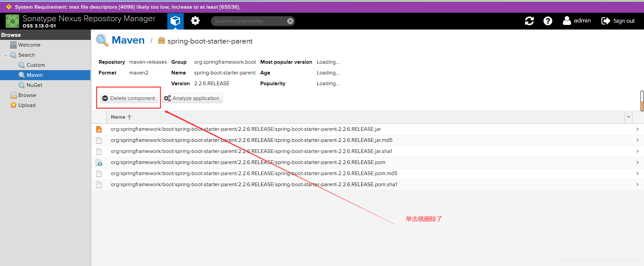Open Browse repositories in sidebar
The image size is (644, 266).
(27, 95)
